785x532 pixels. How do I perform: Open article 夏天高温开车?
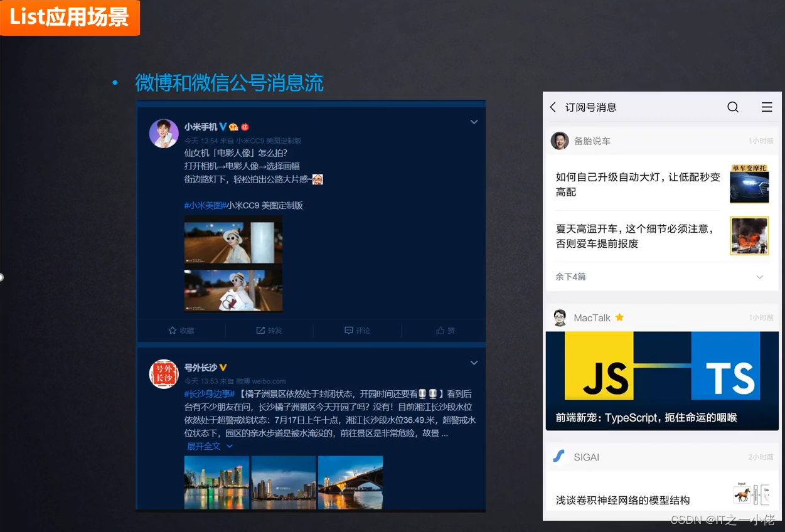pos(635,236)
